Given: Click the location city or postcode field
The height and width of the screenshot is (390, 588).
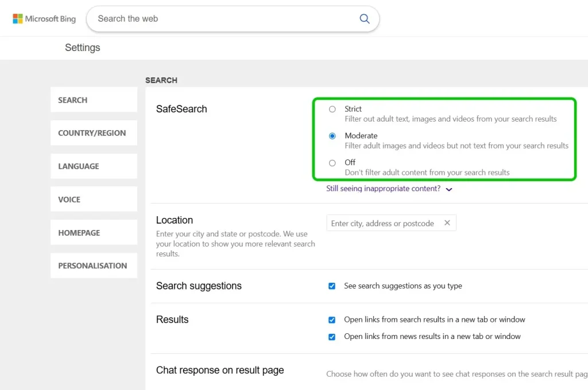Looking at the screenshot, I should 382,223.
